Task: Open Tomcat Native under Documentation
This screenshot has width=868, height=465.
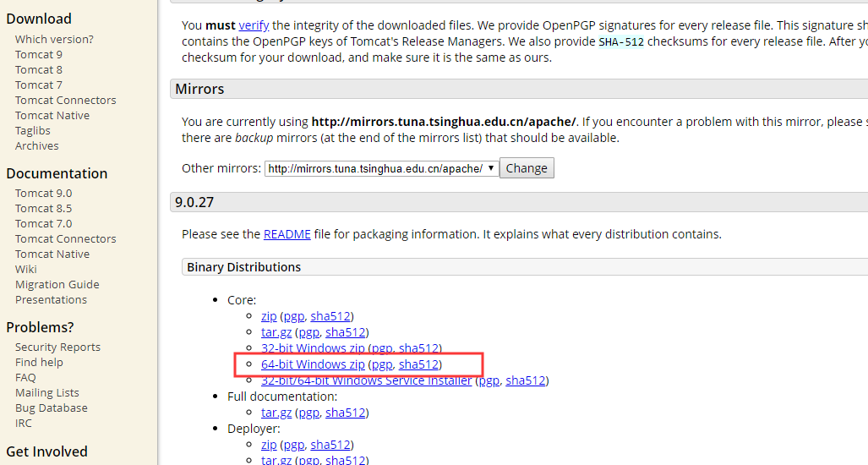Action: 52,254
